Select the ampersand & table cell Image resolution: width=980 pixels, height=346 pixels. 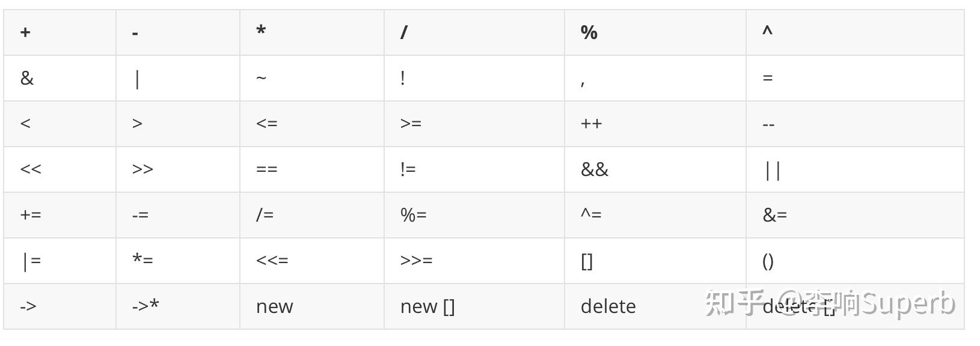(x=60, y=78)
